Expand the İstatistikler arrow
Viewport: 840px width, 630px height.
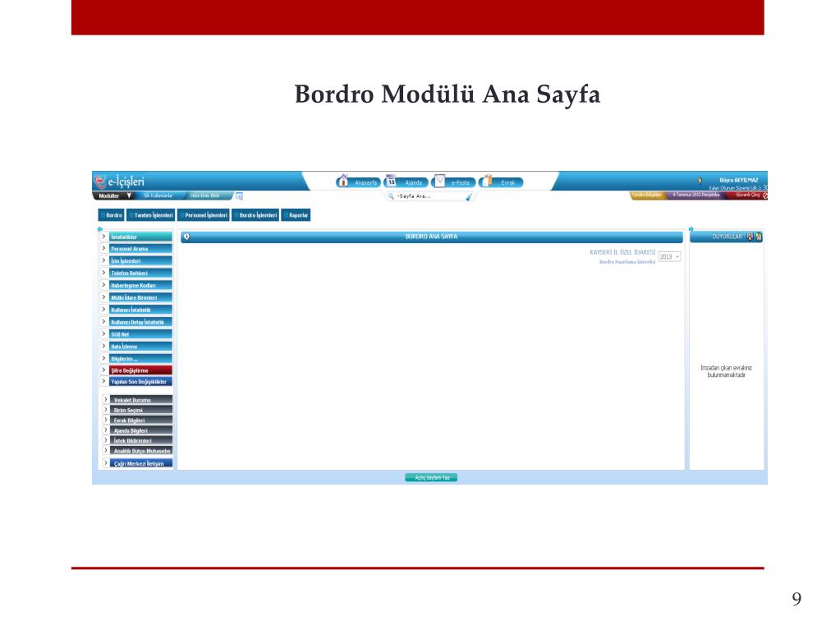pyautogui.click(x=104, y=237)
